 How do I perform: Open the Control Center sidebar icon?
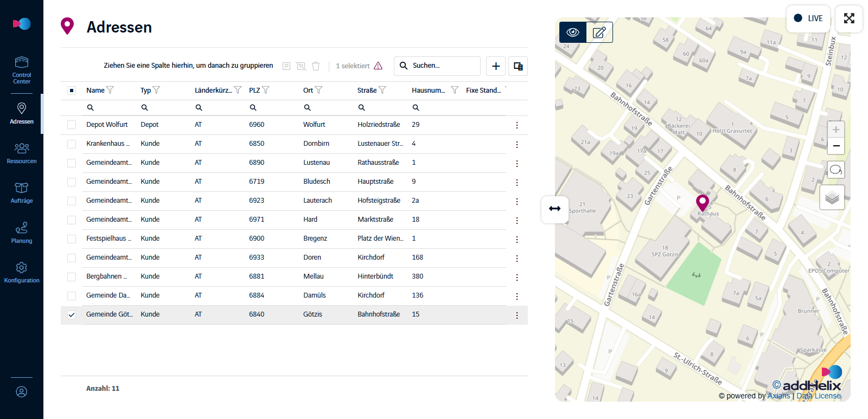tap(22, 70)
